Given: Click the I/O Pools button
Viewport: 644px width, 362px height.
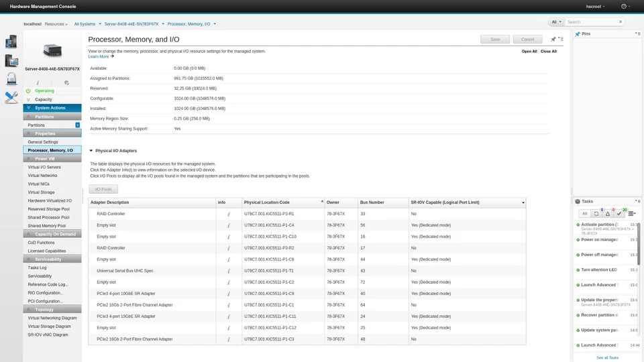Looking at the screenshot, I should pyautogui.click(x=103, y=189).
